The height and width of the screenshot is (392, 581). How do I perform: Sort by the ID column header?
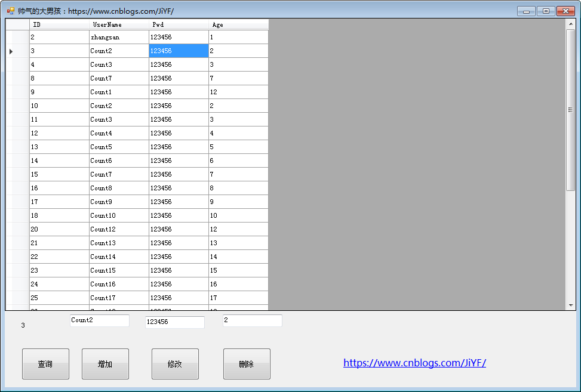[59, 25]
